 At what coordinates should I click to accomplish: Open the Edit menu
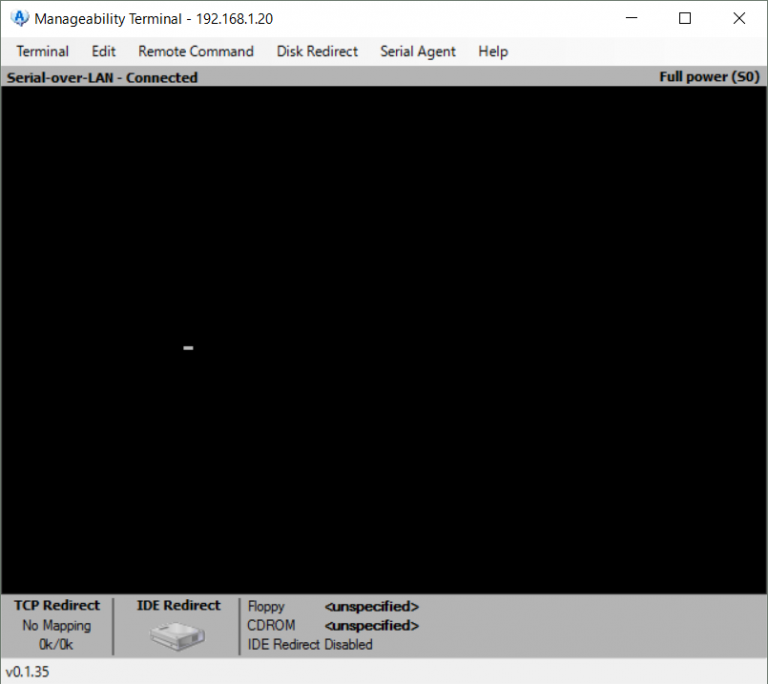pos(103,51)
